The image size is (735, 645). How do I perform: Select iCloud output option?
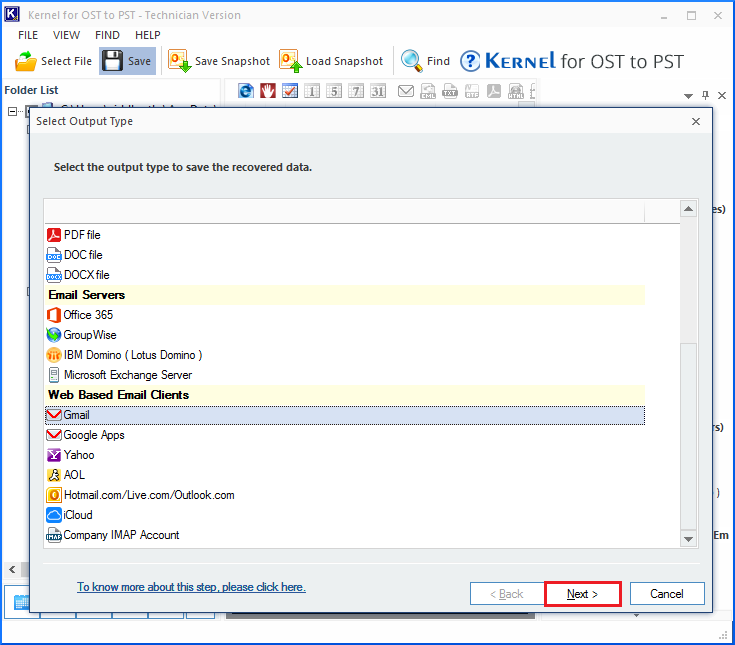pyautogui.click(x=345, y=515)
